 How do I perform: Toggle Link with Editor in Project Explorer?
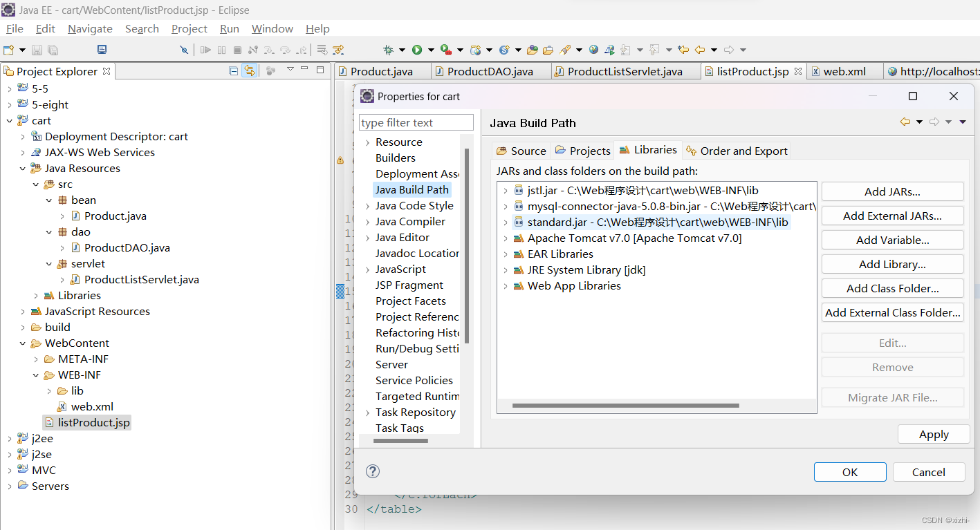249,70
